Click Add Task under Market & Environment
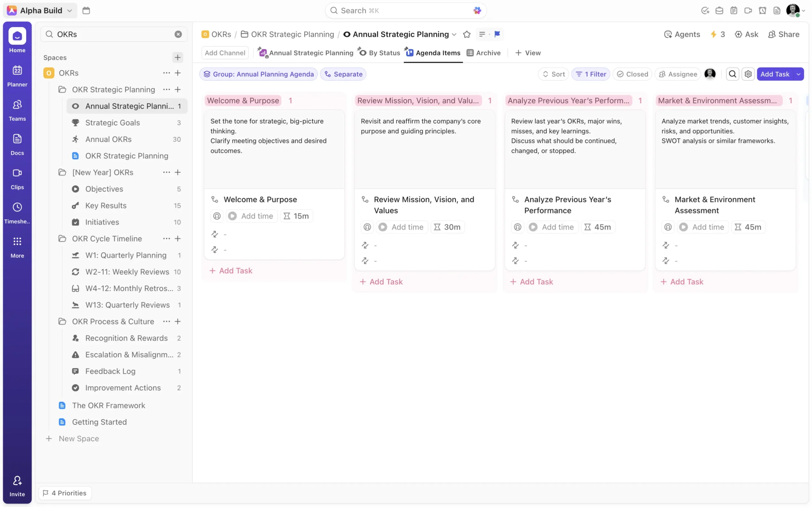This screenshot has height=507, width=812. tap(682, 282)
